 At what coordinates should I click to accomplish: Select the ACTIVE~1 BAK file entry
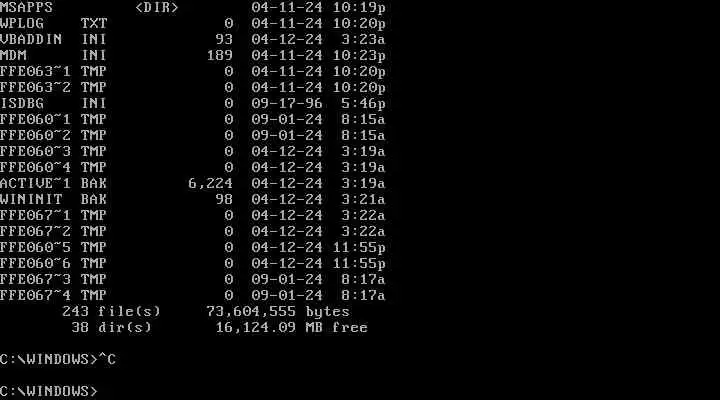click(192, 183)
